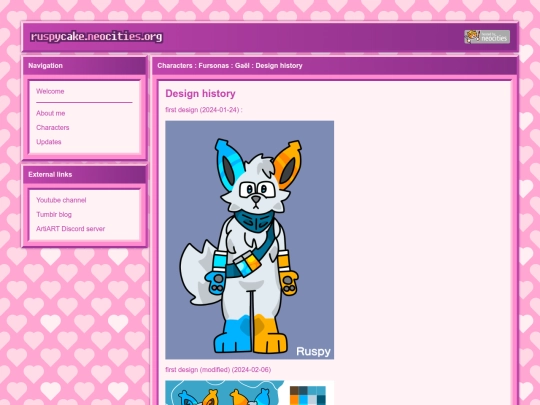Click the Characters : Fursonas breadcrumb title
Viewport: 540px width, 405px height.
230,66
